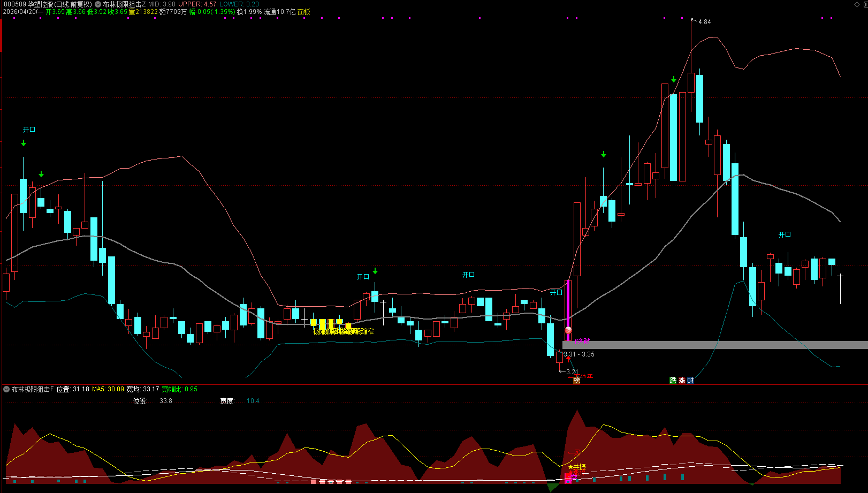The width and height of the screenshot is (868, 493).
Task: Click the 开口 label at the far left
Action: (x=29, y=130)
